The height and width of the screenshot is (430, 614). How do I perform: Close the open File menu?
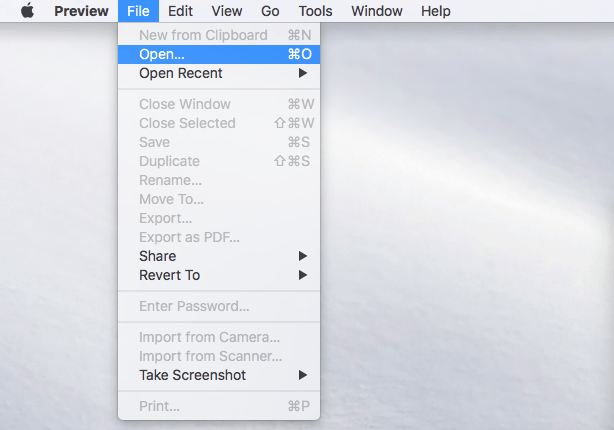click(x=137, y=11)
